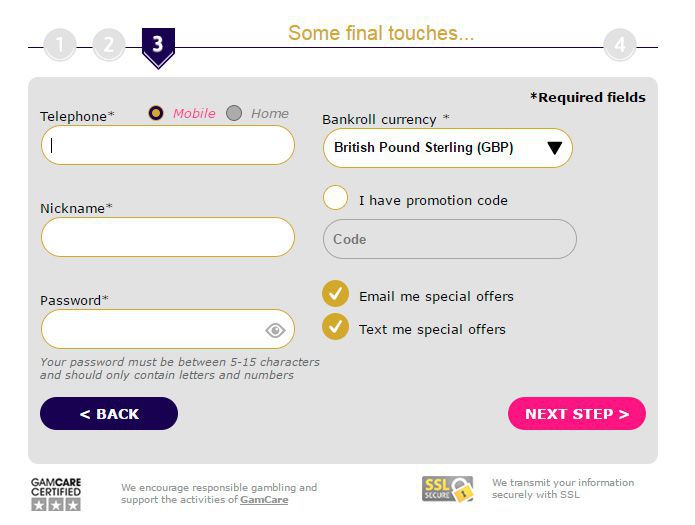
Task: Click into the Nickname field
Action: pos(168,238)
